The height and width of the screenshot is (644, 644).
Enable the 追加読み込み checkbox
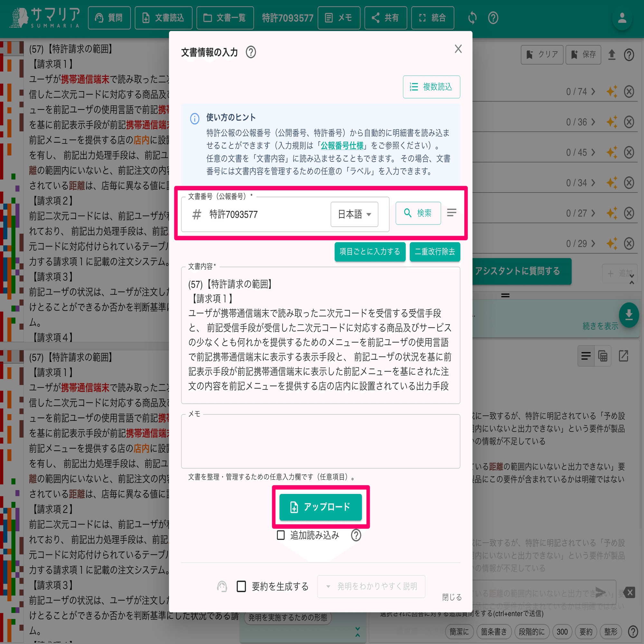tap(281, 535)
